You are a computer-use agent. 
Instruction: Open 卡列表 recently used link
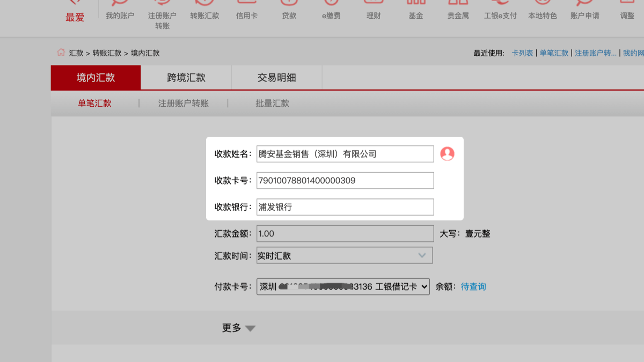[x=522, y=53]
